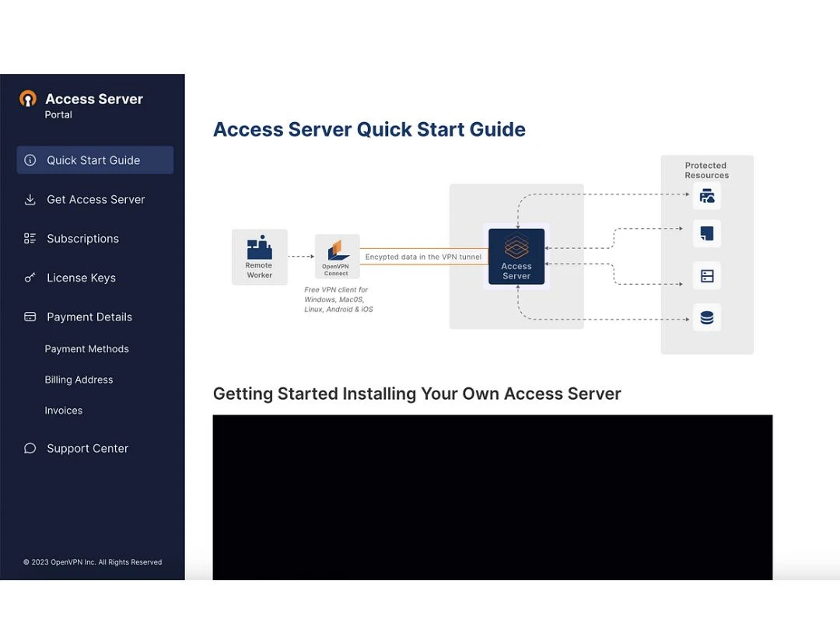Click the Access Server box in diagram
Viewport: 840px width, 630px height.
click(516, 257)
